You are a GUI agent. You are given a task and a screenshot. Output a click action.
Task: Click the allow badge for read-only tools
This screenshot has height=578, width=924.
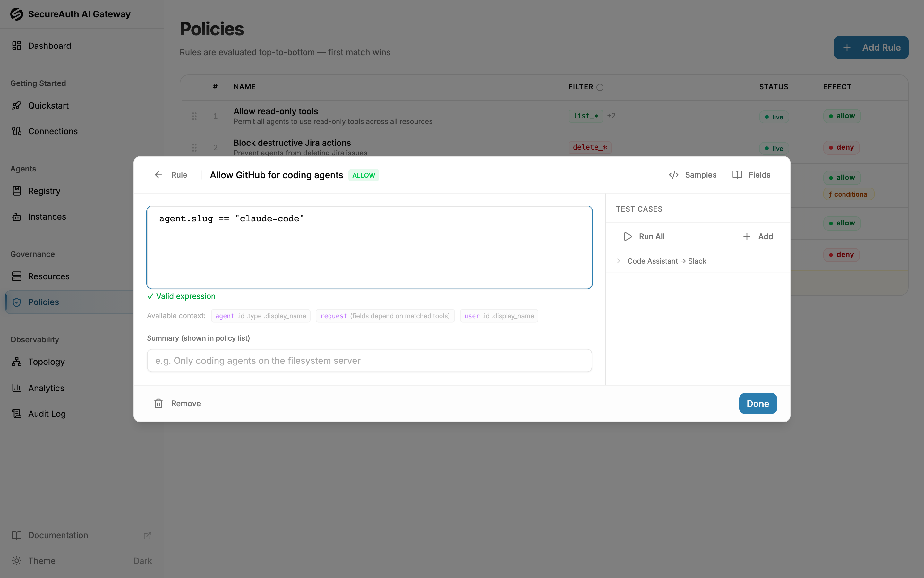(842, 116)
